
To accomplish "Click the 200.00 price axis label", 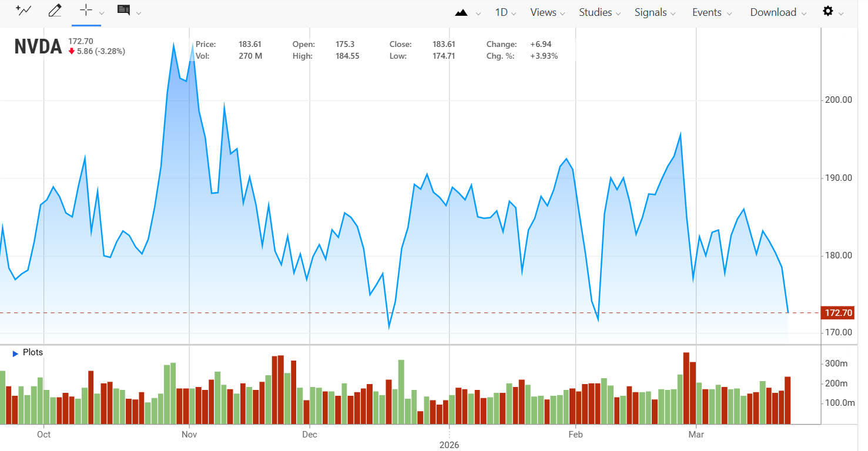I will point(839,100).
